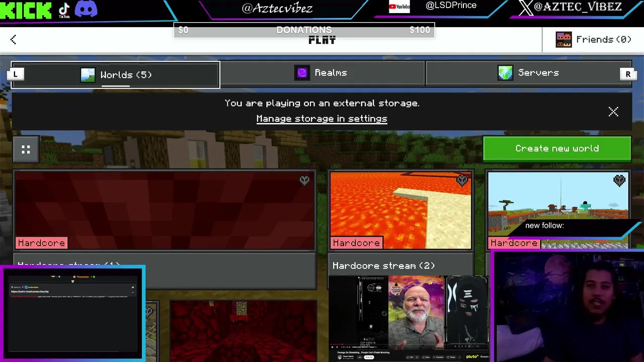This screenshot has width=644, height=362.
Task: Click the YouTube logo in overlay
Action: click(399, 7)
